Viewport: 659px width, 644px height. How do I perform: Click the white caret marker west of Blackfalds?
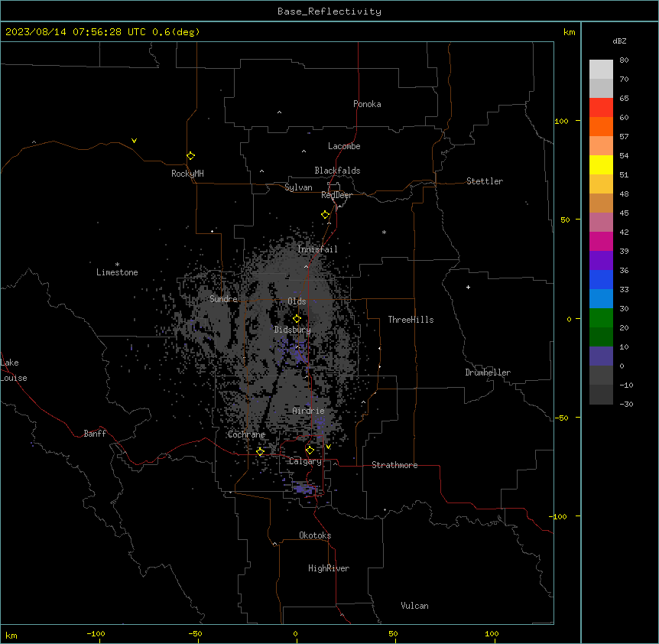pyautogui.click(x=261, y=171)
